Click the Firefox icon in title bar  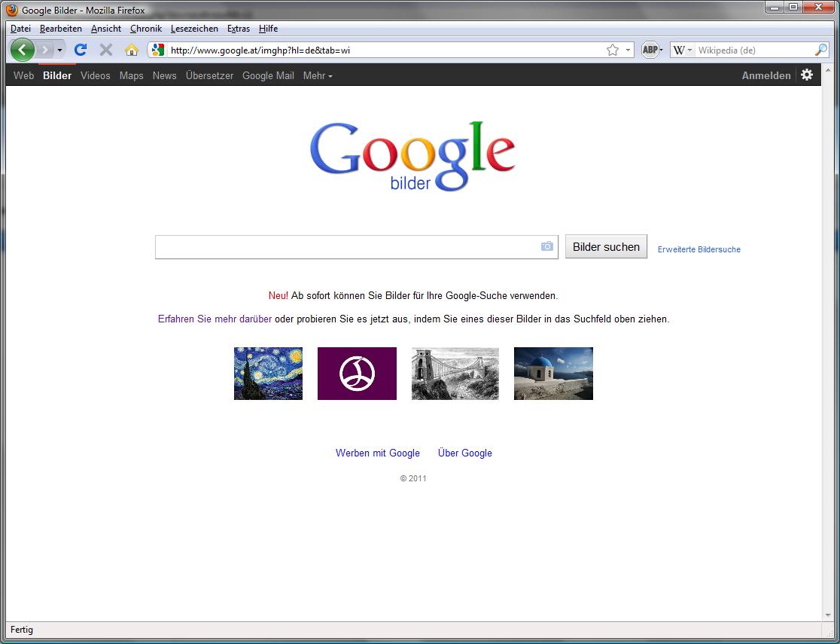tap(12, 10)
